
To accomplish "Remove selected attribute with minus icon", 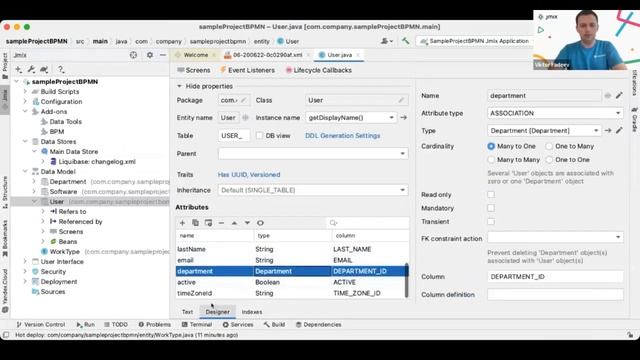I will (221, 223).
